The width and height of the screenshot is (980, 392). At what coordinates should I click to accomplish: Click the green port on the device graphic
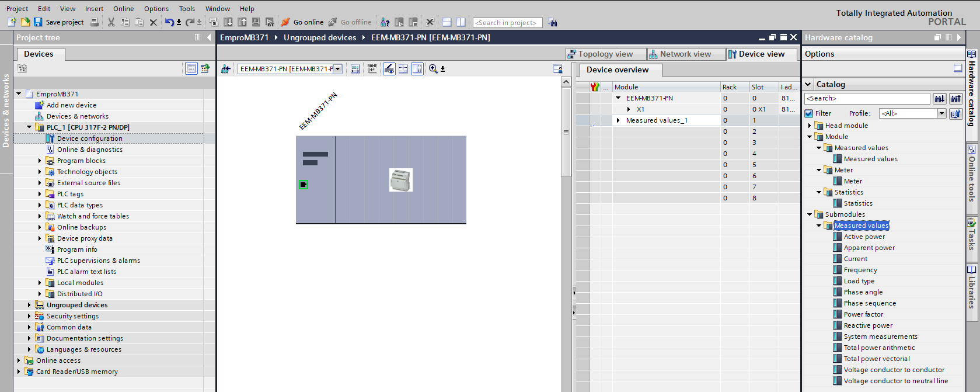click(304, 185)
